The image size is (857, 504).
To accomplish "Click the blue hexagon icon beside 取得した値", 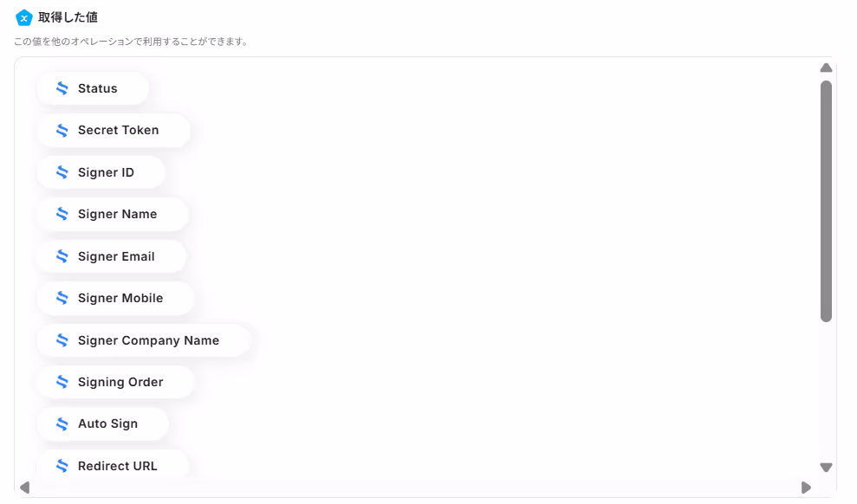I will (23, 18).
